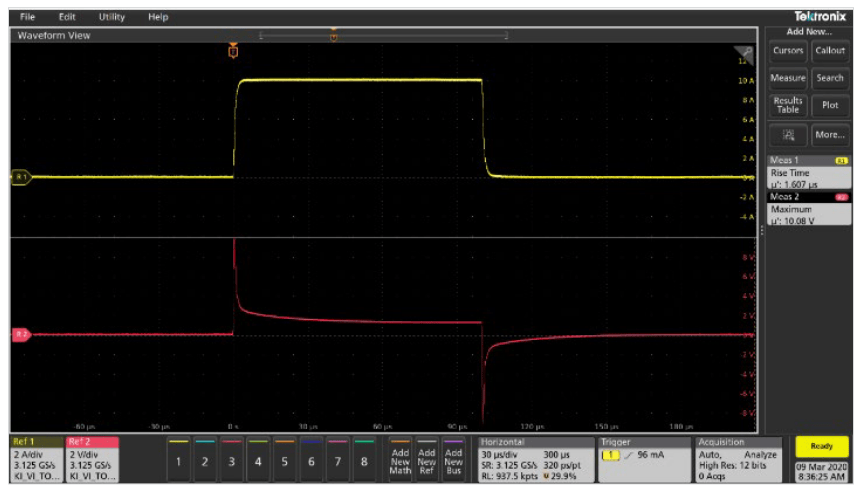Image resolution: width=862 pixels, height=492 pixels.
Task: Click the Tektronix logo
Action: pos(820,16)
